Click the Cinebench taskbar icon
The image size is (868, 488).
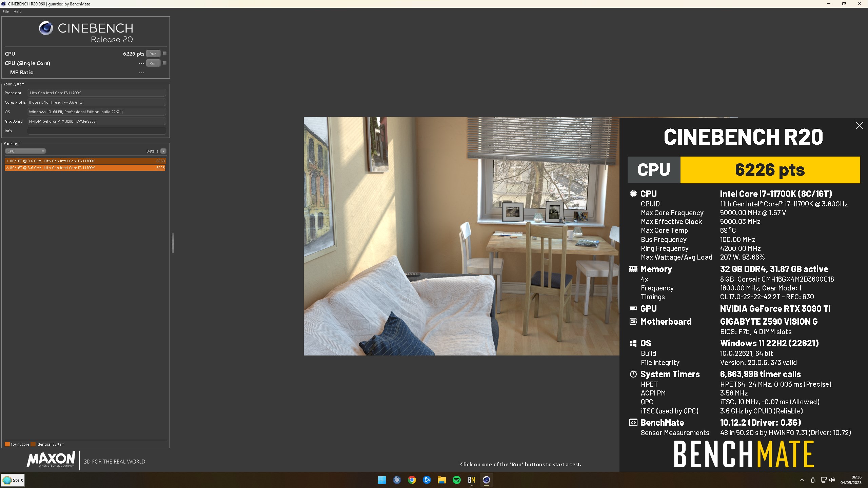tap(486, 480)
